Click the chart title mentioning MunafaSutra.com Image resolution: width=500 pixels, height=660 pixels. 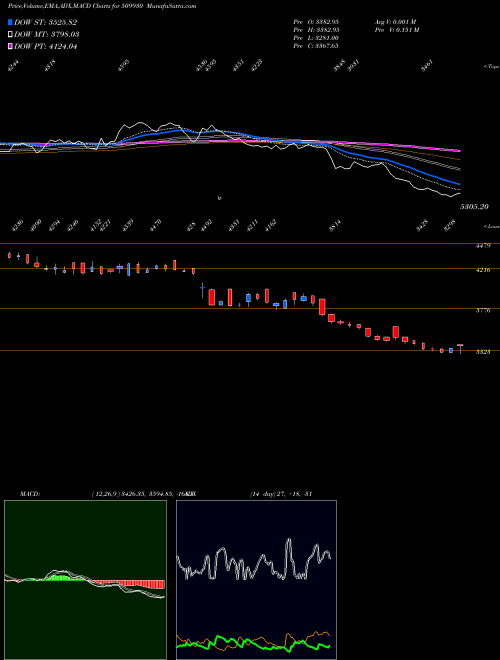click(102, 6)
